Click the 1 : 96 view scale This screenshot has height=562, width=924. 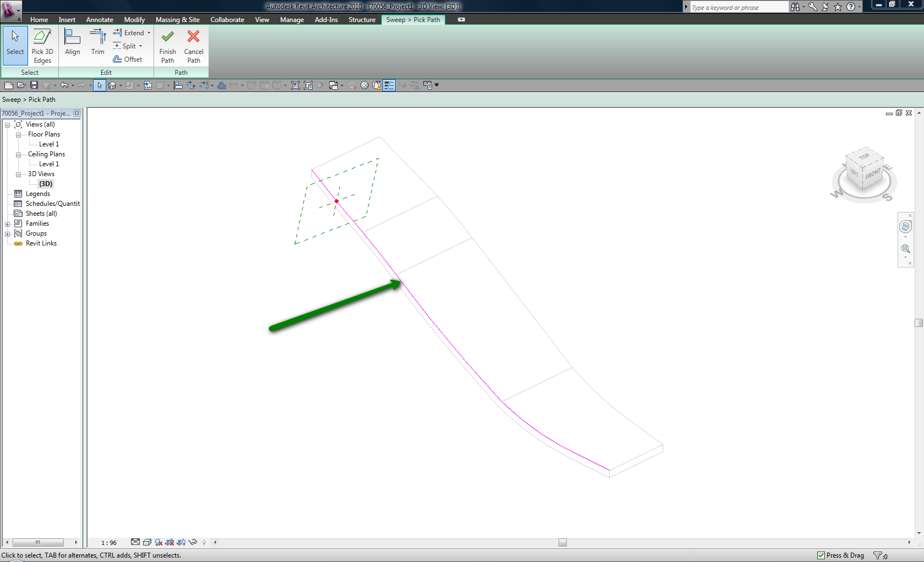click(109, 543)
